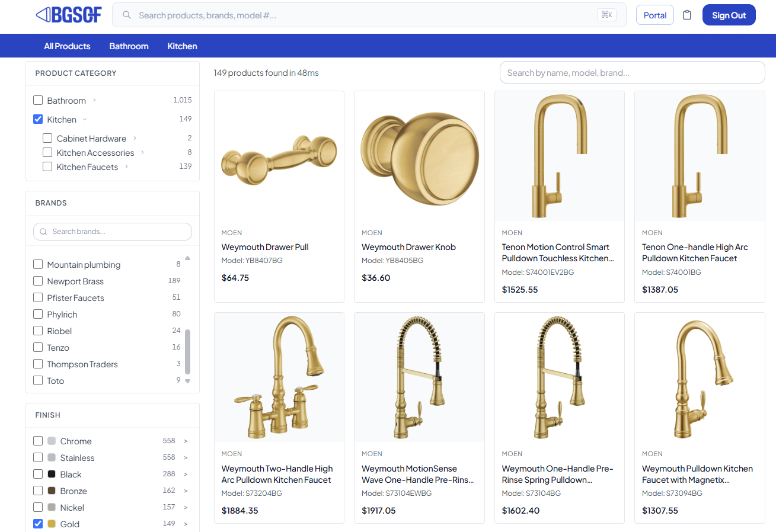Click the Portal button
Viewport: 776px width, 532px height.
pos(655,15)
